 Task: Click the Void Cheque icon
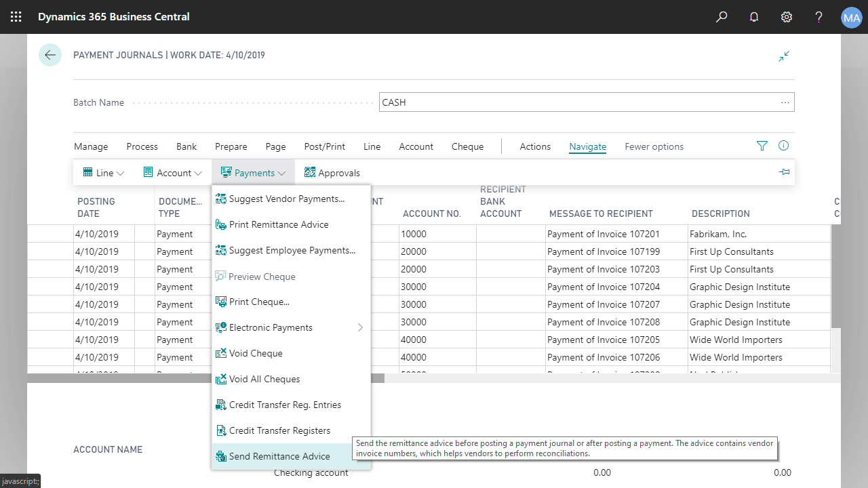click(221, 353)
